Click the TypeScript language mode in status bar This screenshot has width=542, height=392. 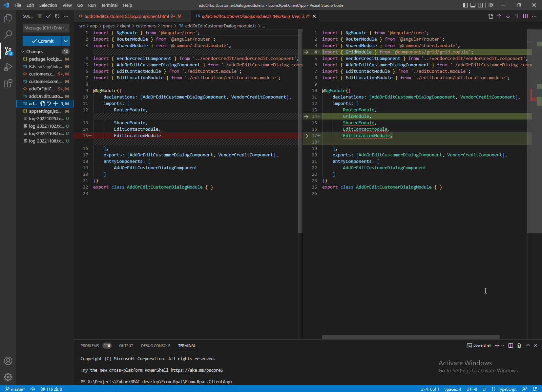click(x=507, y=389)
